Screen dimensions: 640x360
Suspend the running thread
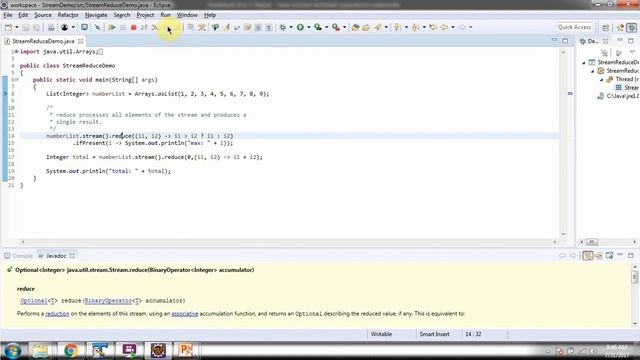click(123, 27)
